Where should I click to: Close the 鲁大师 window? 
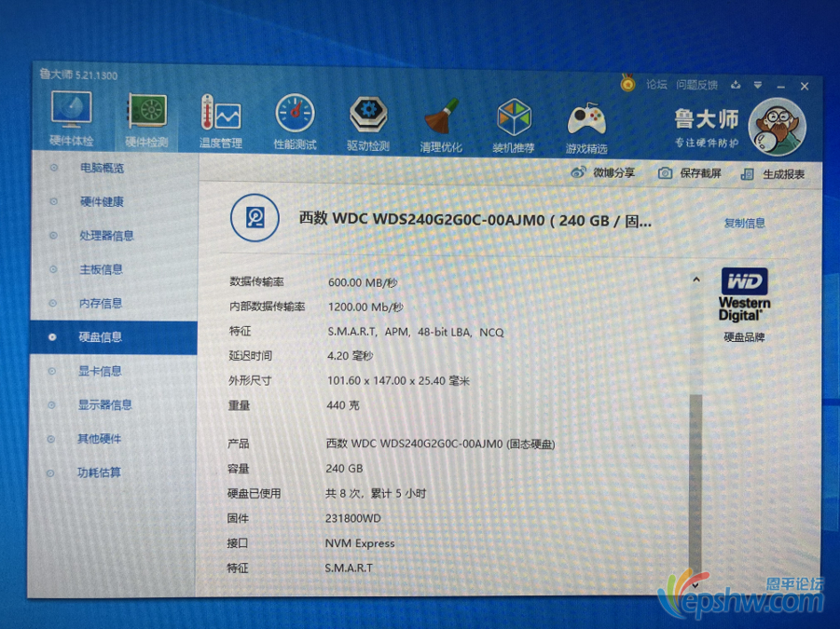click(805, 86)
